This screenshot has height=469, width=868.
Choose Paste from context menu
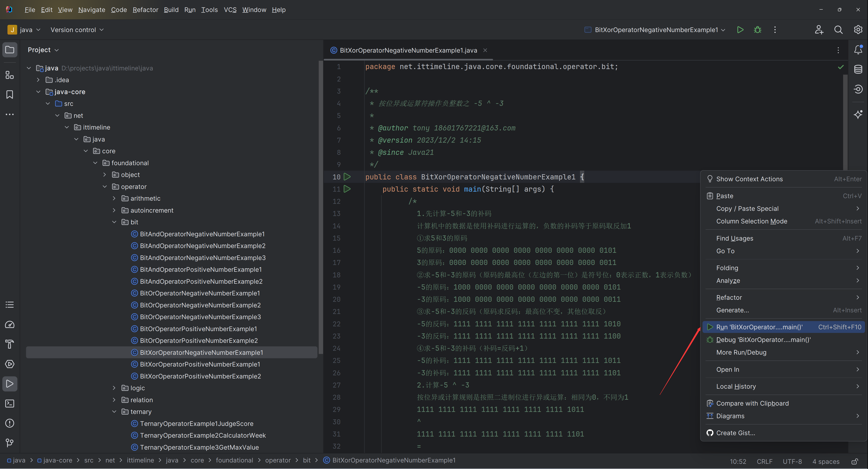(x=784, y=196)
